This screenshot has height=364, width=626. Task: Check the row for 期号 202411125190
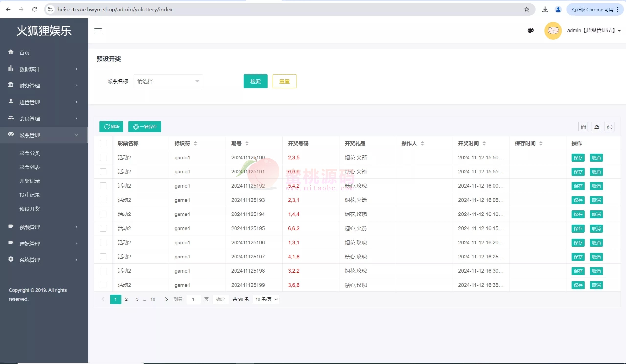click(103, 158)
